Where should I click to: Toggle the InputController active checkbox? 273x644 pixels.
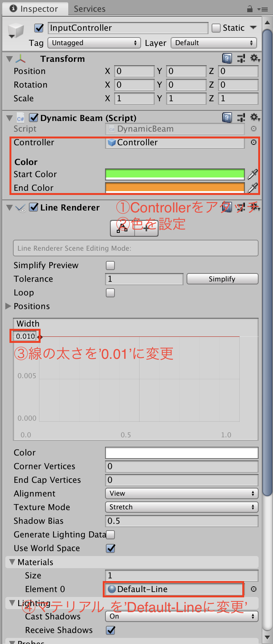[x=39, y=28]
